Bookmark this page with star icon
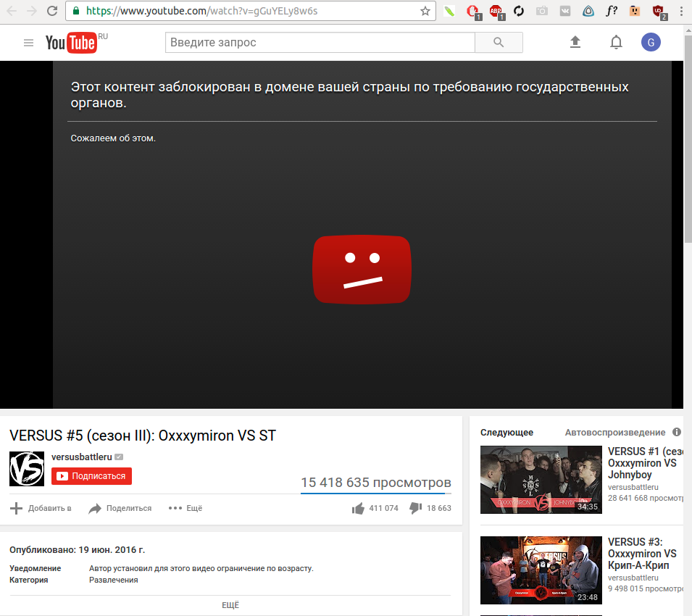The width and height of the screenshot is (692, 616). 425,11
